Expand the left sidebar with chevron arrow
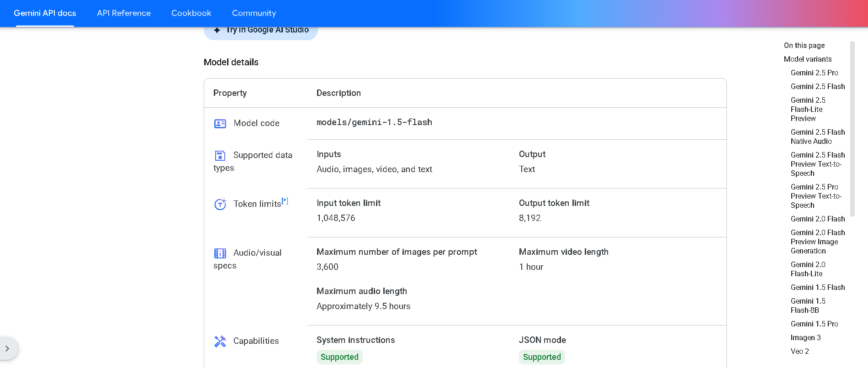The height and width of the screenshot is (368, 868). 7,348
